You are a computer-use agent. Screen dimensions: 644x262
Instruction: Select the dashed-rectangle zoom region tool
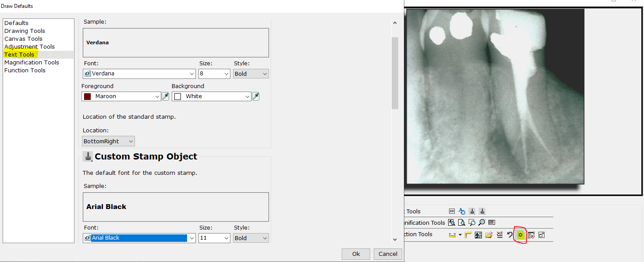pos(471,223)
